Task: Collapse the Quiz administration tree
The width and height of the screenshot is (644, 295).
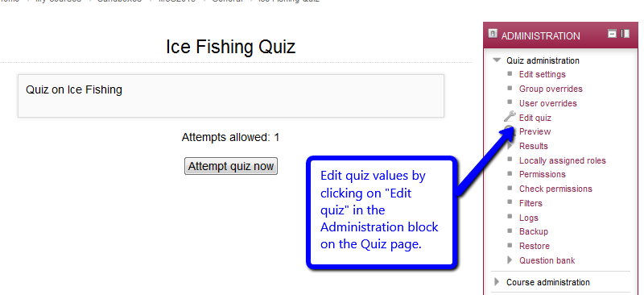Action: tap(497, 60)
